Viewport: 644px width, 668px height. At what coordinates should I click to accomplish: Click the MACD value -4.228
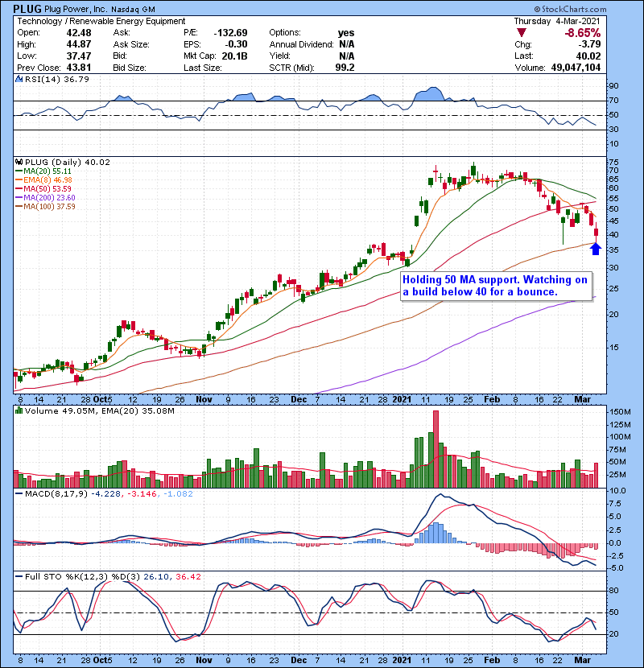tap(106, 493)
